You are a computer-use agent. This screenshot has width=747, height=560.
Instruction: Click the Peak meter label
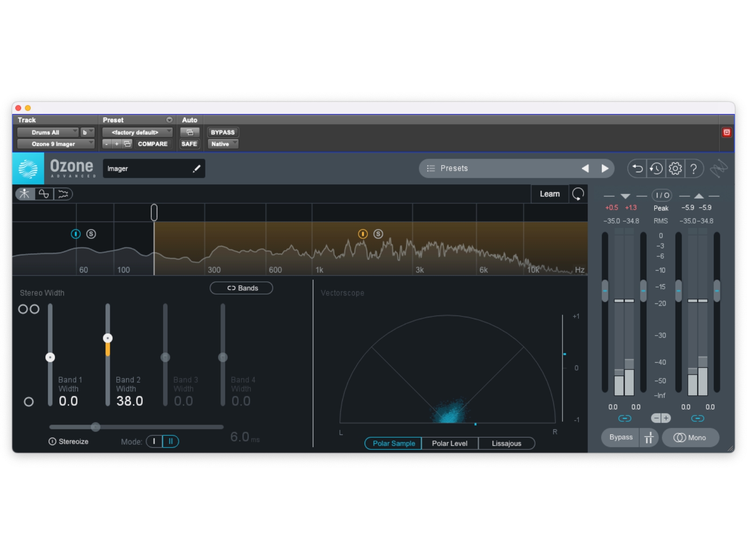[661, 208]
